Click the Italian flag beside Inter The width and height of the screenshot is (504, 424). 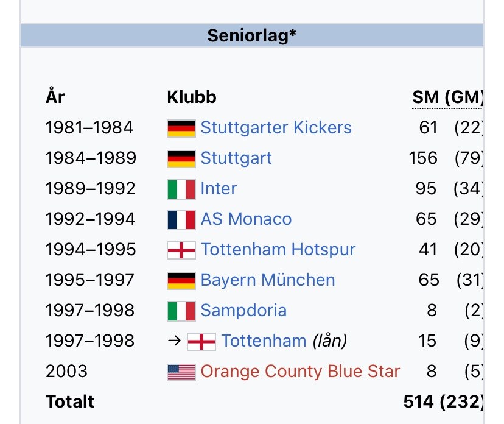[x=181, y=189]
